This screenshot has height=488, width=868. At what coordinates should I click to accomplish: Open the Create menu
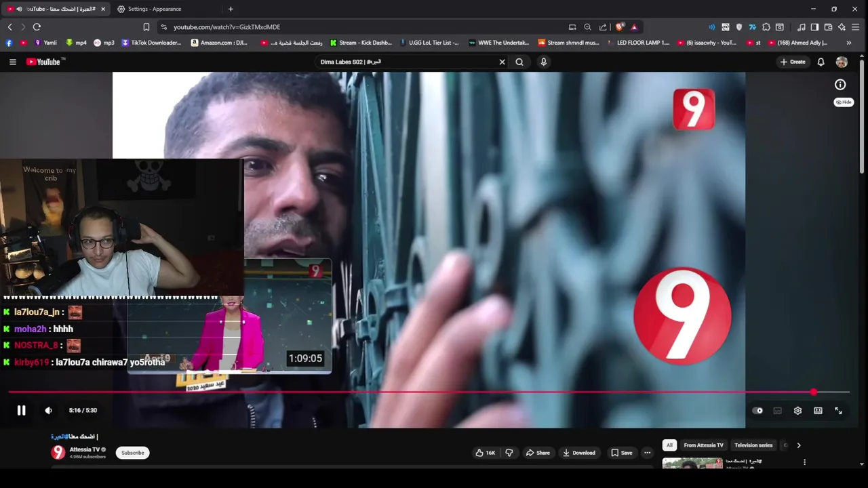pyautogui.click(x=793, y=62)
